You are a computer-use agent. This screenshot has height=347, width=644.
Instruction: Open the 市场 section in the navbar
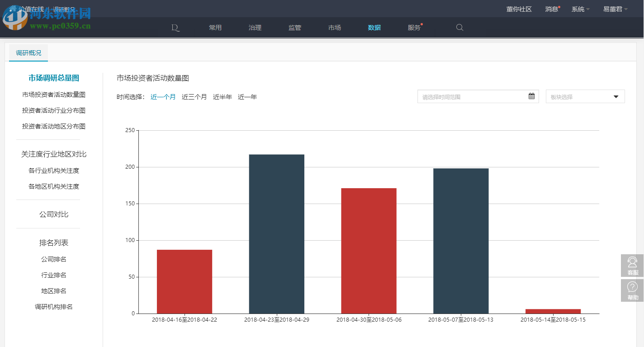[334, 28]
